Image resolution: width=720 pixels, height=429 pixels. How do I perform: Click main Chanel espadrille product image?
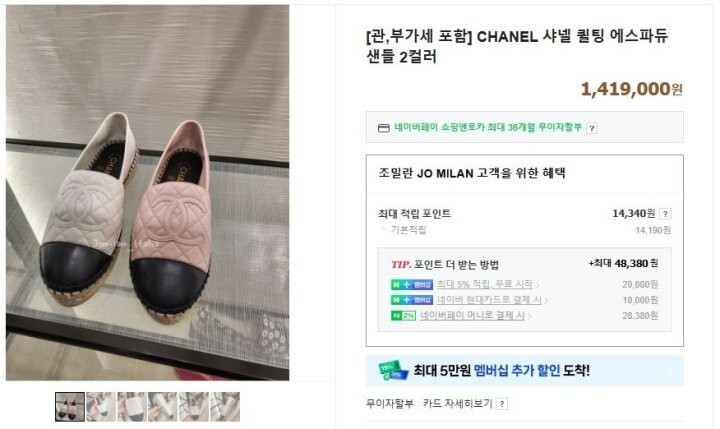[x=147, y=192]
